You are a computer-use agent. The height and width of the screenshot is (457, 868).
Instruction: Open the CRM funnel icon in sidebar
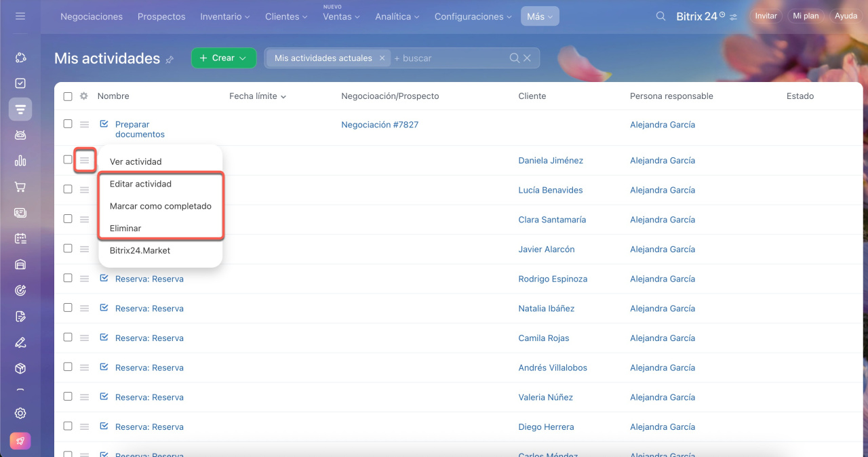coord(20,109)
